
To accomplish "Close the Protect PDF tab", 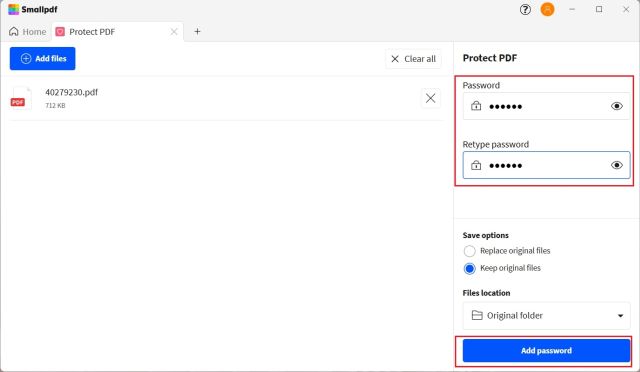I will pyautogui.click(x=174, y=31).
